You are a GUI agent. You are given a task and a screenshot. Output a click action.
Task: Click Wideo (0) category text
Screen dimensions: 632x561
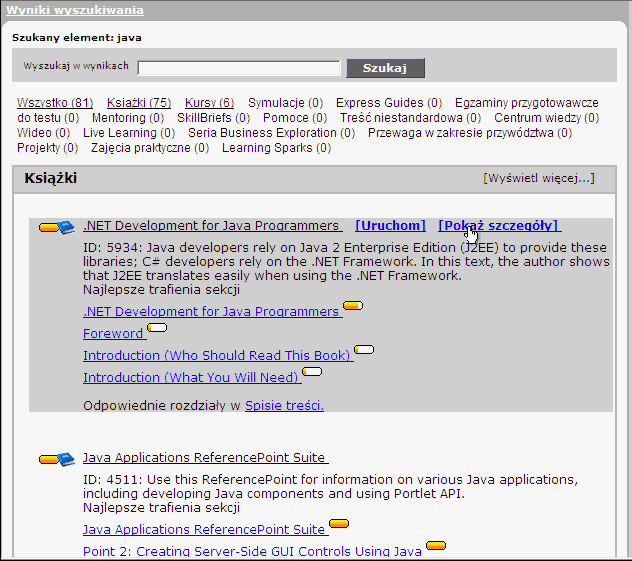point(44,133)
